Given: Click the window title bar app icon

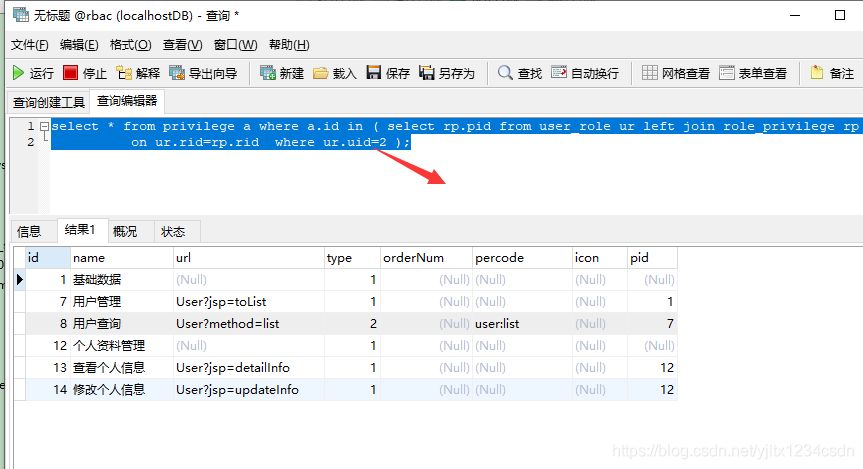Looking at the screenshot, I should (x=21, y=14).
